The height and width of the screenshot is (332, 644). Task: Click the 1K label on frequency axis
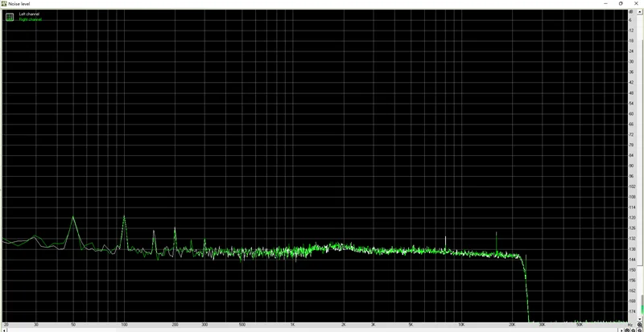point(292,323)
